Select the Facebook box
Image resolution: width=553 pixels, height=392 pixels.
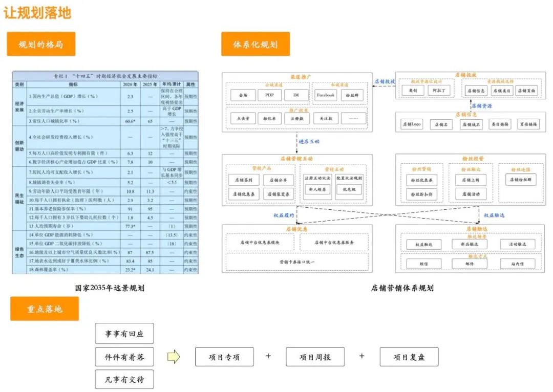point(325,95)
